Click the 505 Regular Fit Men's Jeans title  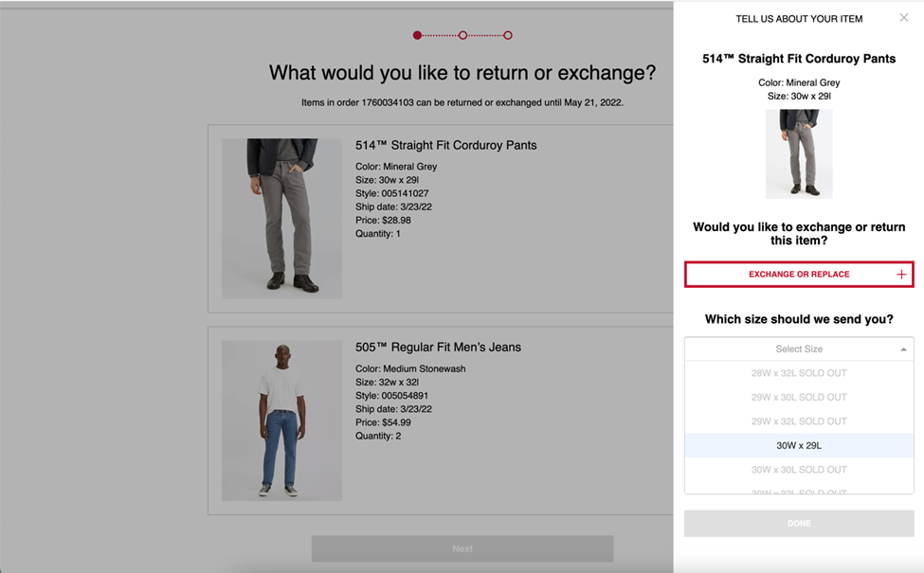[x=438, y=348]
